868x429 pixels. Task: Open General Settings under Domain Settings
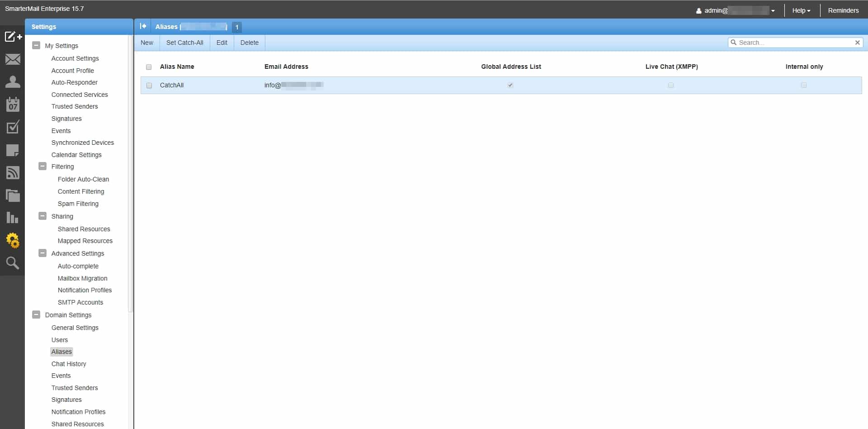coord(75,328)
